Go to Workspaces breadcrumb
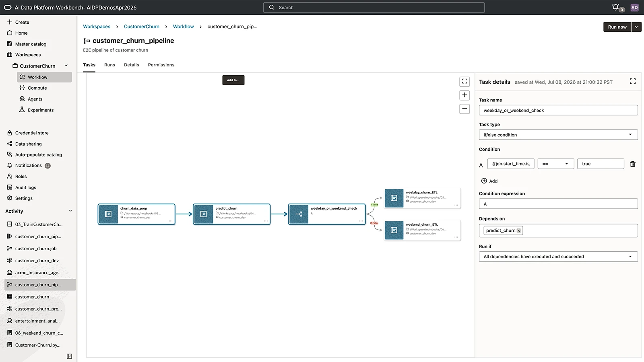This screenshot has height=362, width=644. tap(97, 27)
